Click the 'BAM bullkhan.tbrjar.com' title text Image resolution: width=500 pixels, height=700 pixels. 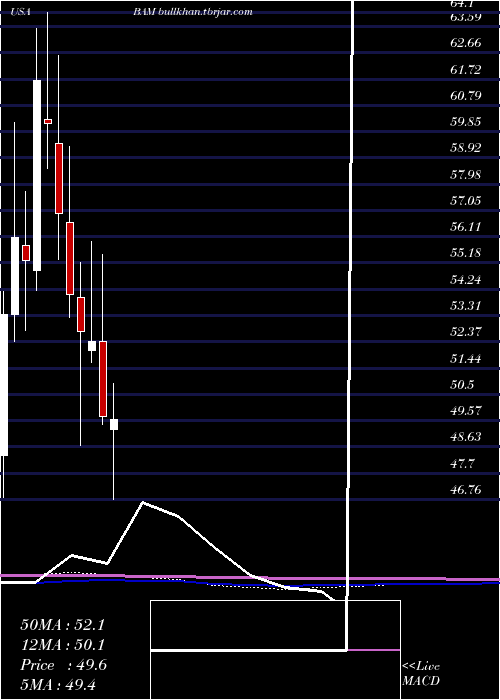click(193, 12)
